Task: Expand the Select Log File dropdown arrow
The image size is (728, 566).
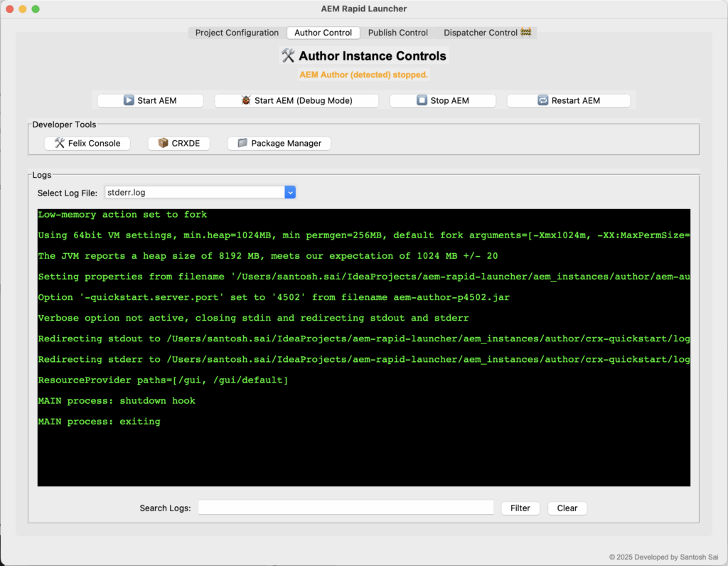Action: click(290, 192)
